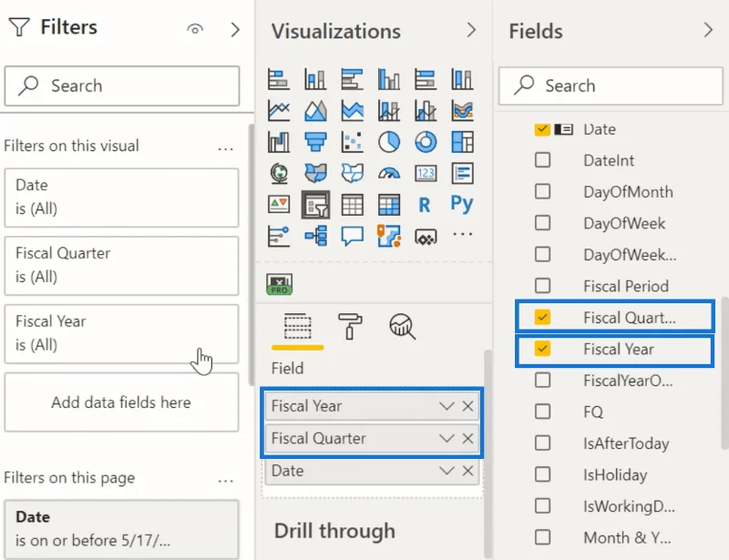Uncheck the Fiscal Year field checkbox
The height and width of the screenshot is (560, 729).
[x=542, y=349]
